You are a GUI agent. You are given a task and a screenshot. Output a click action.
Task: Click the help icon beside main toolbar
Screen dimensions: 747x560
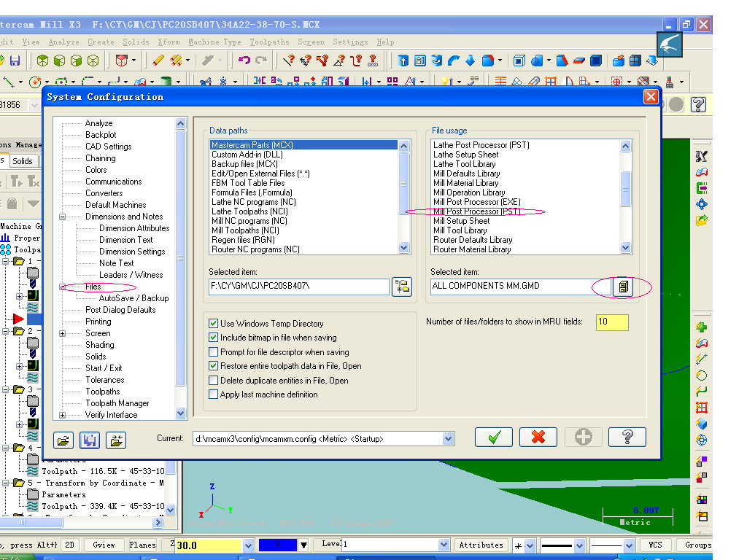point(698,104)
